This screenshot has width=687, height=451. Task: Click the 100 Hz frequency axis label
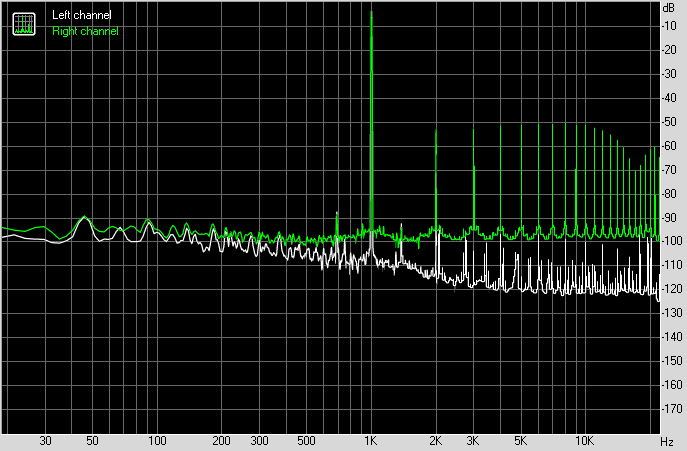pyautogui.click(x=157, y=440)
